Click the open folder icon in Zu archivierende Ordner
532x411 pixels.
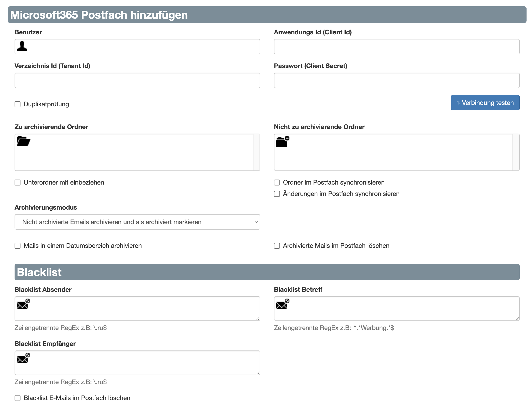pos(23,141)
